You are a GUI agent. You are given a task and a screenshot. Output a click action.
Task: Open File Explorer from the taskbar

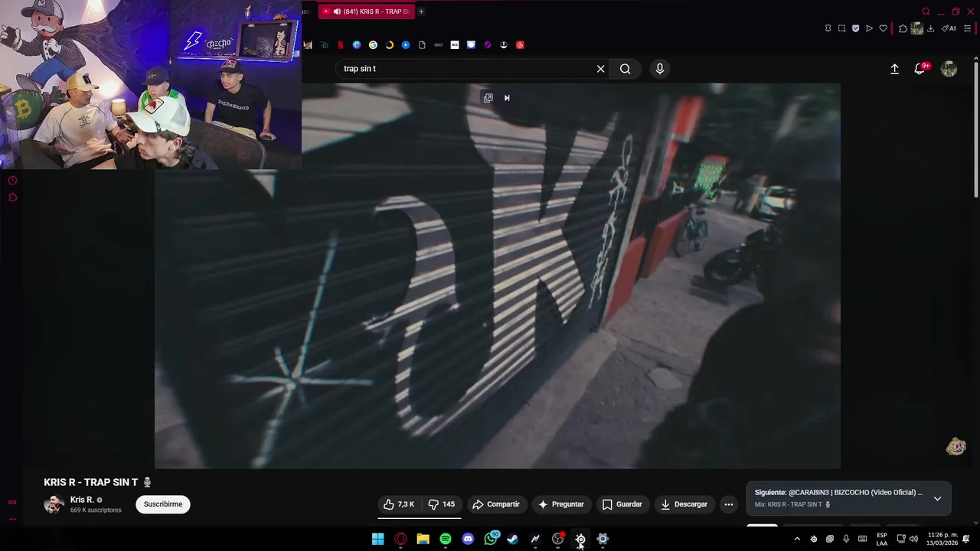(423, 540)
